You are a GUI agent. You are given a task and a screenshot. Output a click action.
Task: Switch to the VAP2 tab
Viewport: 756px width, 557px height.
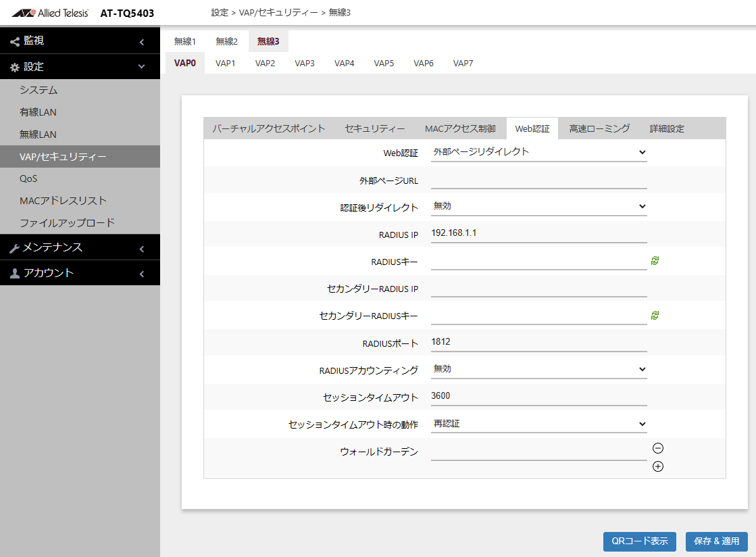265,63
